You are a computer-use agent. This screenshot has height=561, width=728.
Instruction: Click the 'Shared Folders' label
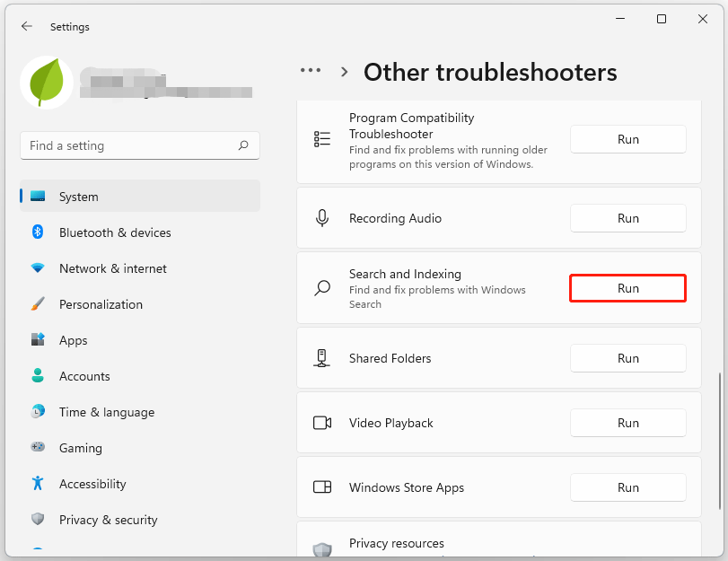click(x=390, y=358)
